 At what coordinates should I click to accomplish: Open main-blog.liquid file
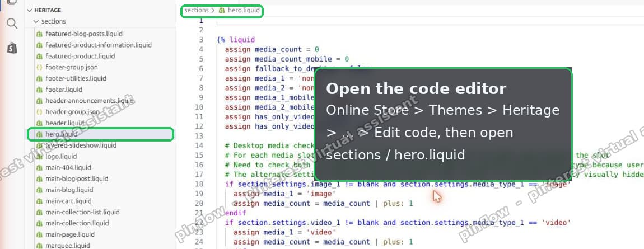(x=69, y=190)
